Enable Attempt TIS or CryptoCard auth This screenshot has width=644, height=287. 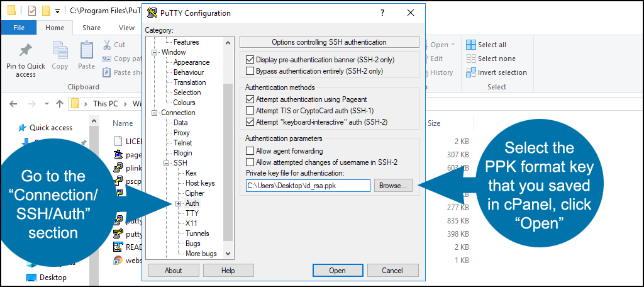250,110
